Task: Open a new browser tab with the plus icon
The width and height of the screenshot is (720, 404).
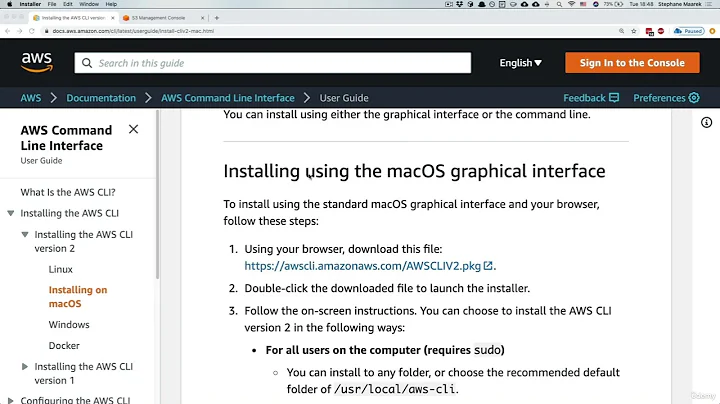Action: pyautogui.click(x=217, y=18)
